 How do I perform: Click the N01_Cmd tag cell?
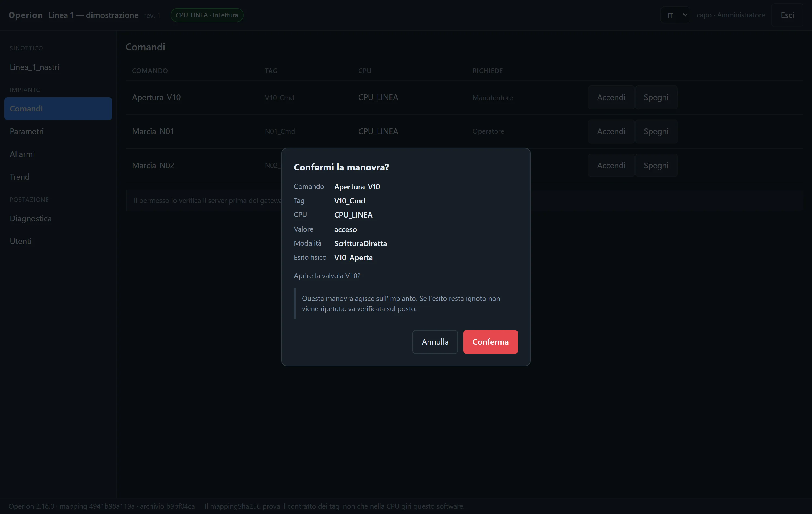pos(280,131)
